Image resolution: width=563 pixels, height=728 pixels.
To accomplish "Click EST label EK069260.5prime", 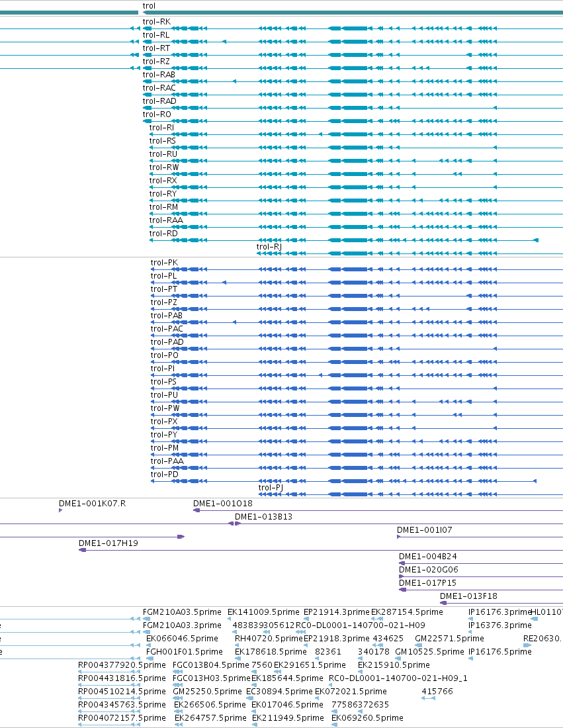I will pyautogui.click(x=367, y=718).
